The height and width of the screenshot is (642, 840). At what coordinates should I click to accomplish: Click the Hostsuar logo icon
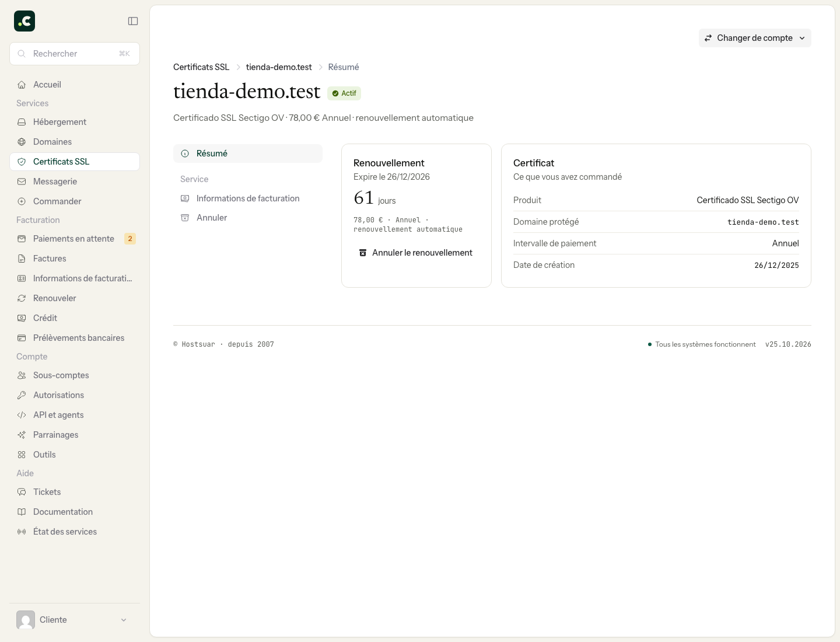pyautogui.click(x=24, y=21)
